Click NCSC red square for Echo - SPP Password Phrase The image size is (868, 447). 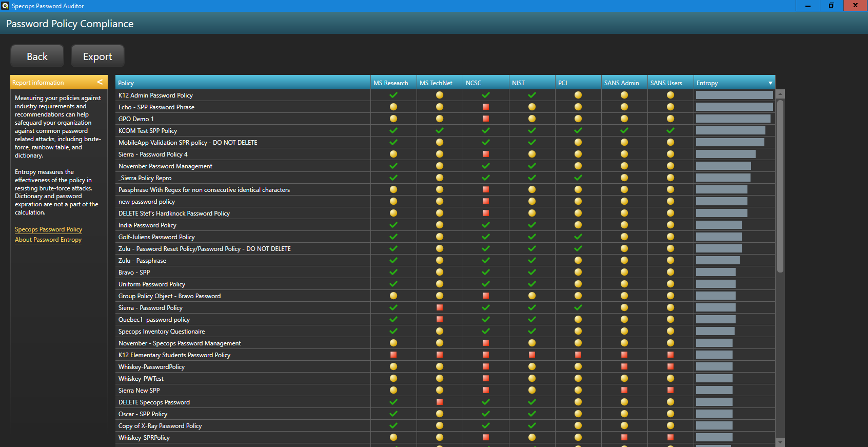[486, 107]
